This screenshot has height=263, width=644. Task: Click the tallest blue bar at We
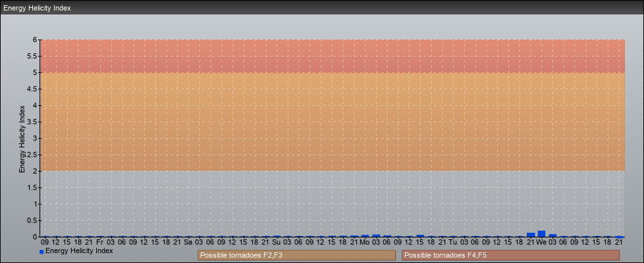[541, 234]
